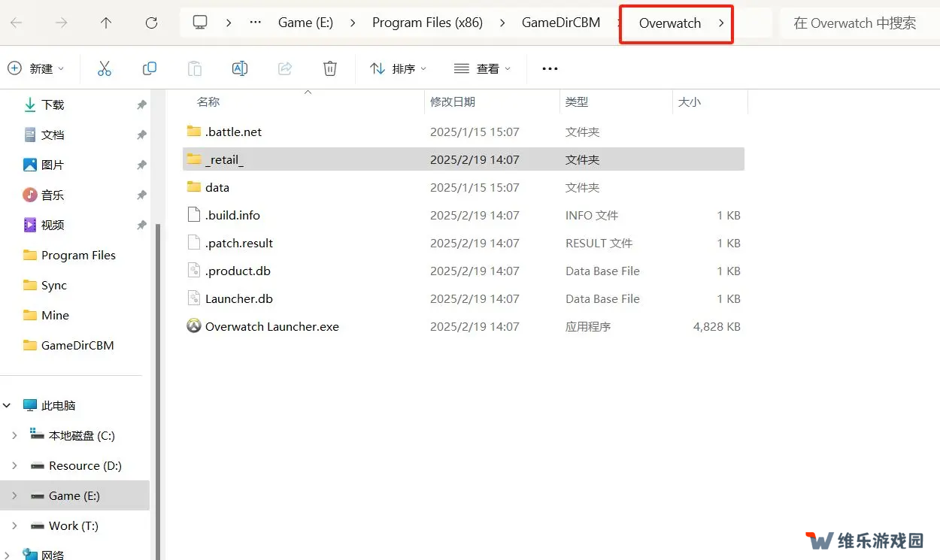The image size is (940, 560).
Task: Click the Rename icon in the toolbar
Action: click(x=240, y=68)
